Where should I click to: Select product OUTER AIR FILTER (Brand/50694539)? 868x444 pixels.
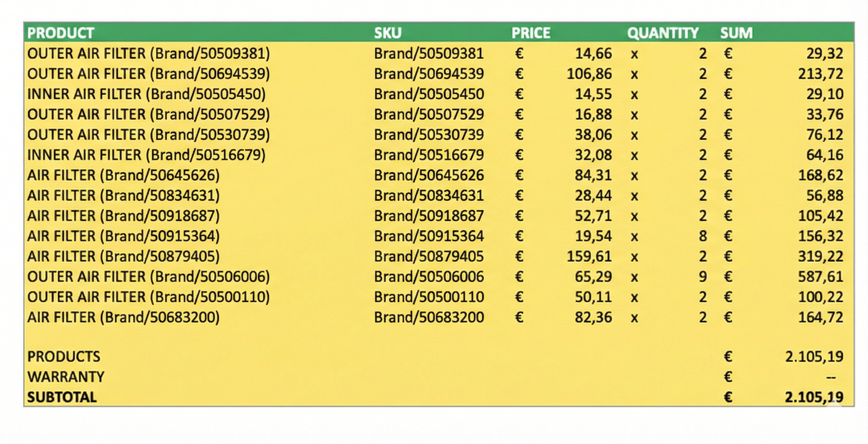click(x=148, y=74)
